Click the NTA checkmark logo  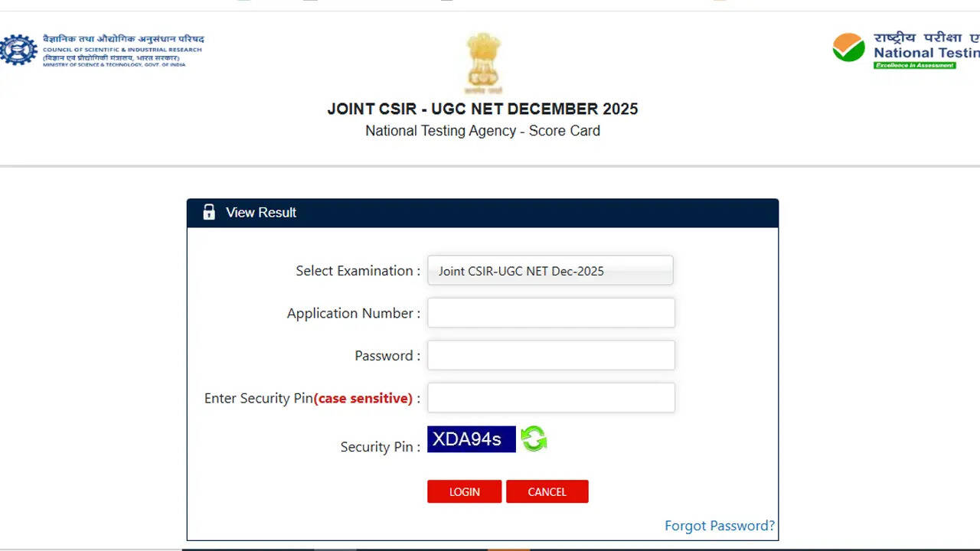[849, 48]
